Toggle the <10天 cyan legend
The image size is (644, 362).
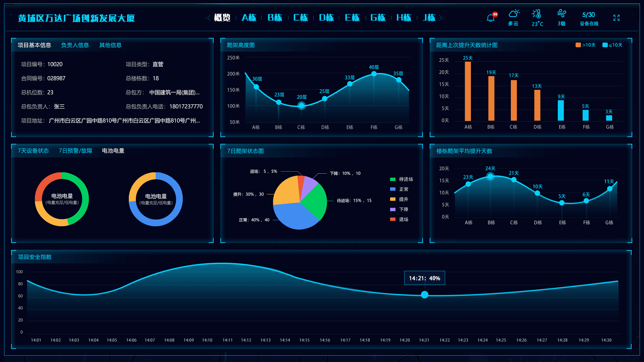(x=612, y=45)
